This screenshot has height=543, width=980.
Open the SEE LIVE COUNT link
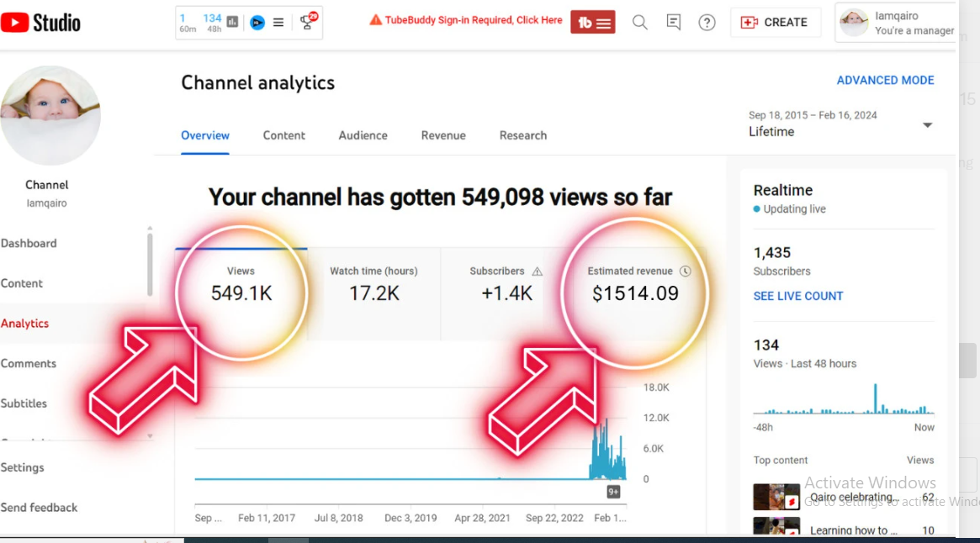point(797,296)
